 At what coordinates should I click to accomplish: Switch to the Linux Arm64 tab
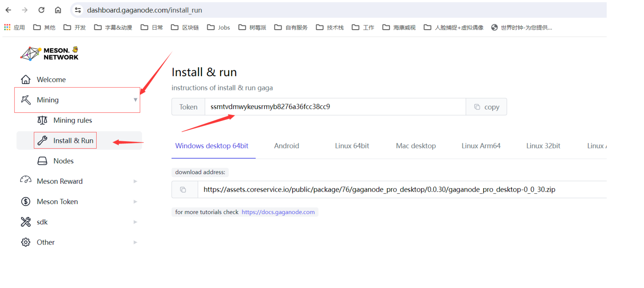click(481, 146)
